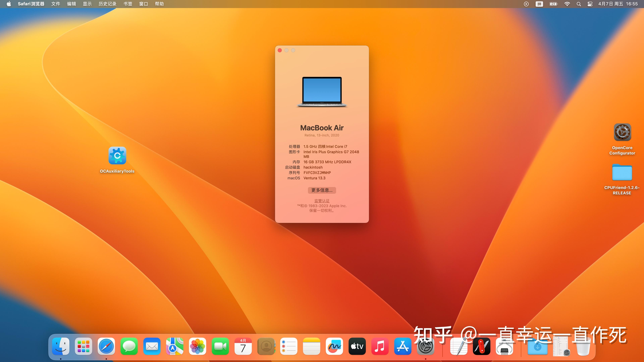644x362 pixels.
Task: Open OpenCore Configurator on the desktop
Action: pos(622,132)
